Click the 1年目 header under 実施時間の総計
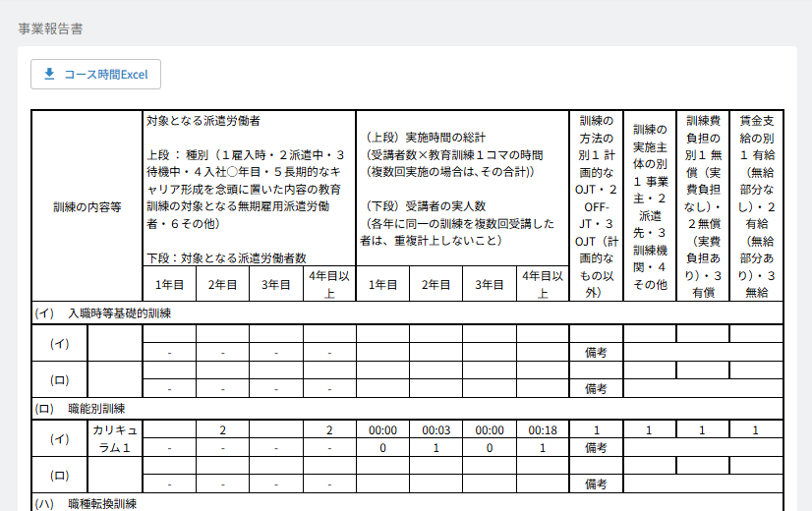 coord(382,284)
